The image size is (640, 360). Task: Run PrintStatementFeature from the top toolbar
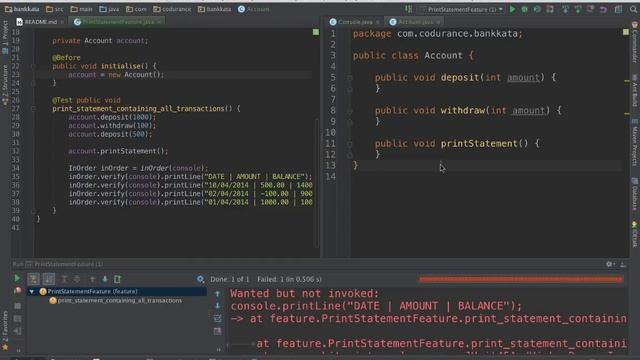tap(512, 9)
